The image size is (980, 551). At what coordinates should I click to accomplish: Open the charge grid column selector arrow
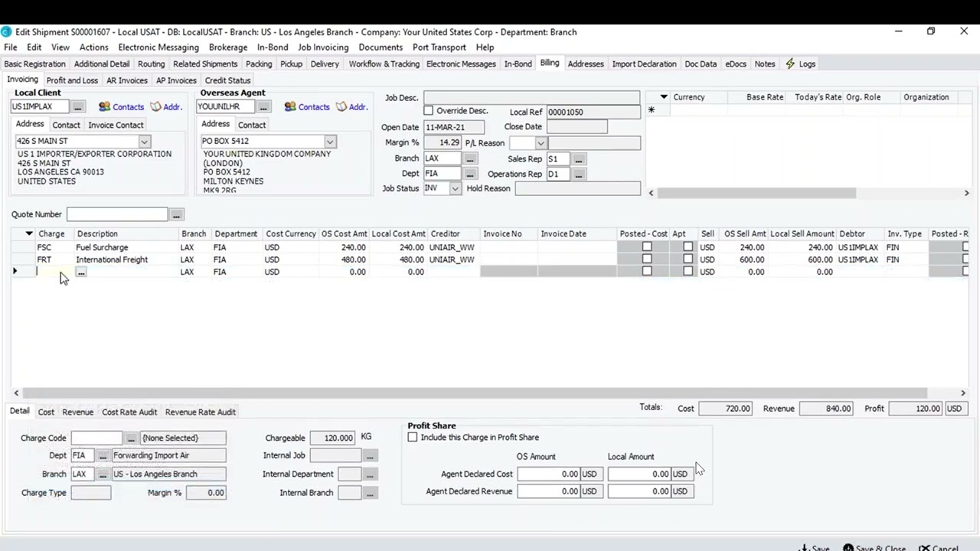coord(29,233)
